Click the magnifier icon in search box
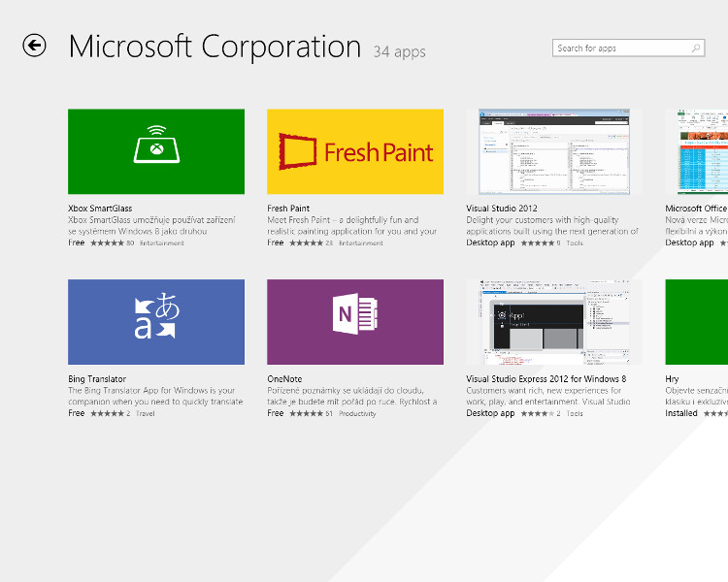This screenshot has width=728, height=582. tap(696, 48)
